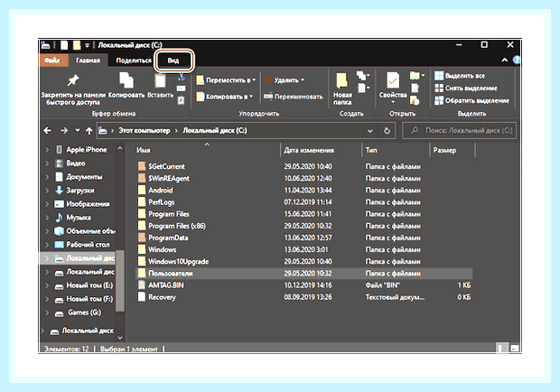Viewport: 560px width, 392px height.
Task: Open the new item dropdown icon
Action: pos(363,76)
